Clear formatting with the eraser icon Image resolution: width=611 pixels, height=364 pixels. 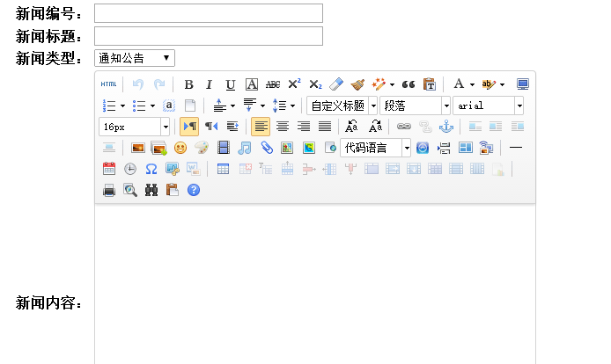point(336,84)
